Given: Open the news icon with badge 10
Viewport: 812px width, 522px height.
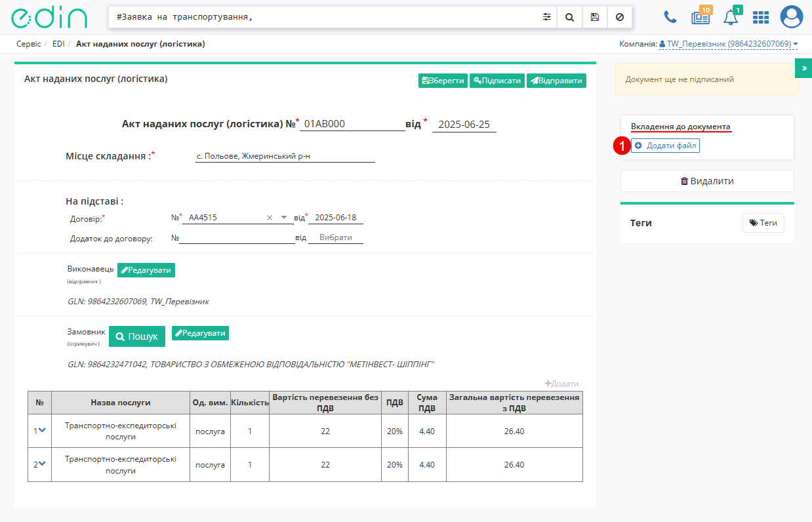Looking at the screenshot, I should (x=700, y=17).
